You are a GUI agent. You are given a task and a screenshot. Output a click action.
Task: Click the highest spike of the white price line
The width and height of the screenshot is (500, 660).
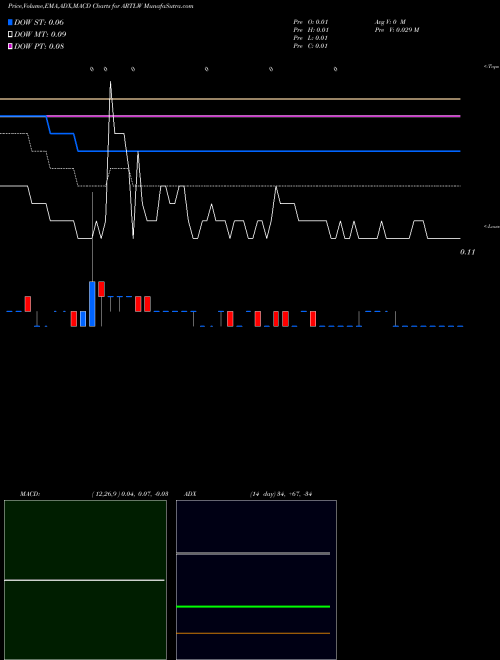coord(110,84)
